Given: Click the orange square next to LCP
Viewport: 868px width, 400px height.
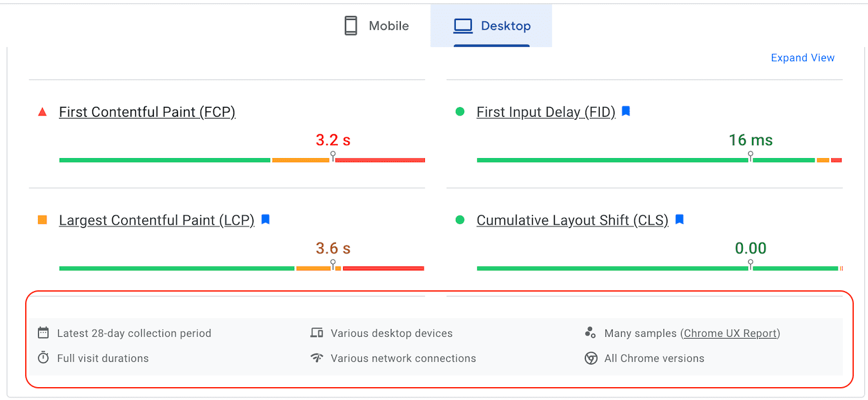Looking at the screenshot, I should click(x=42, y=219).
